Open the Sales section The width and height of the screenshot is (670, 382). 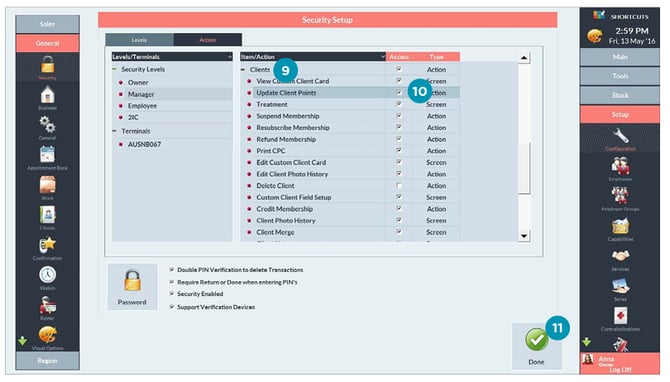click(x=47, y=24)
